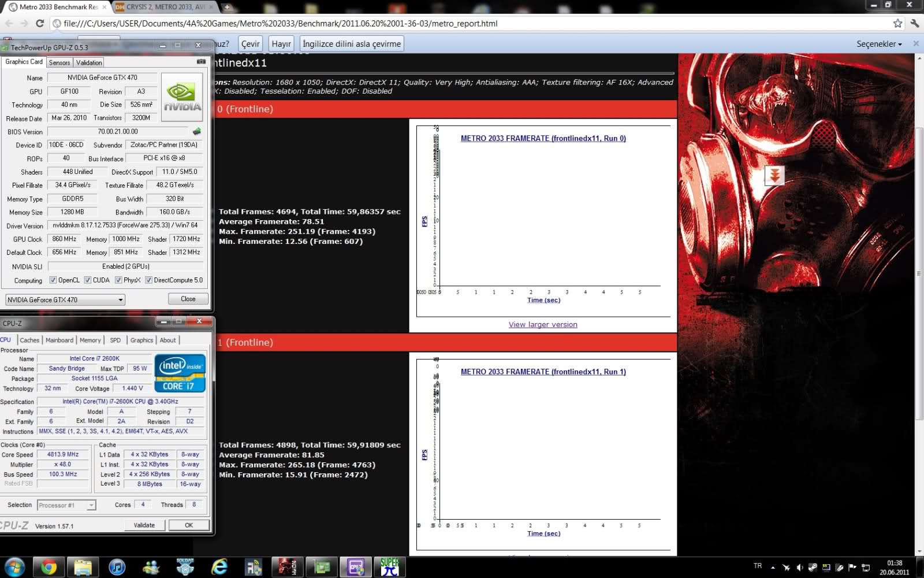This screenshot has width=924, height=578.
Task: Click the Çevir translate button
Action: [251, 44]
